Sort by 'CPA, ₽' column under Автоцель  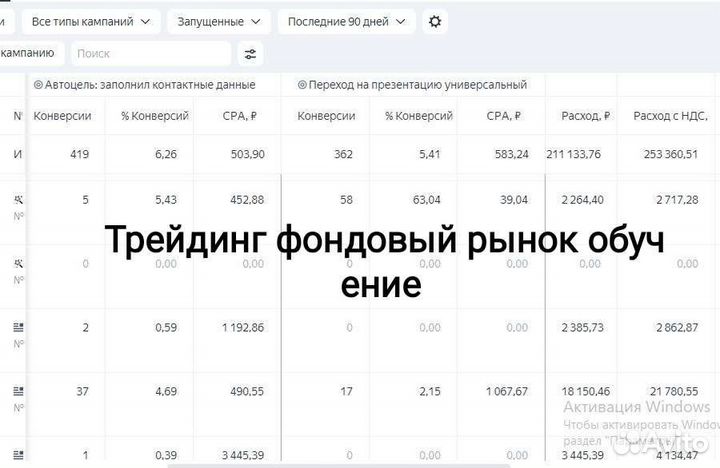point(239,116)
